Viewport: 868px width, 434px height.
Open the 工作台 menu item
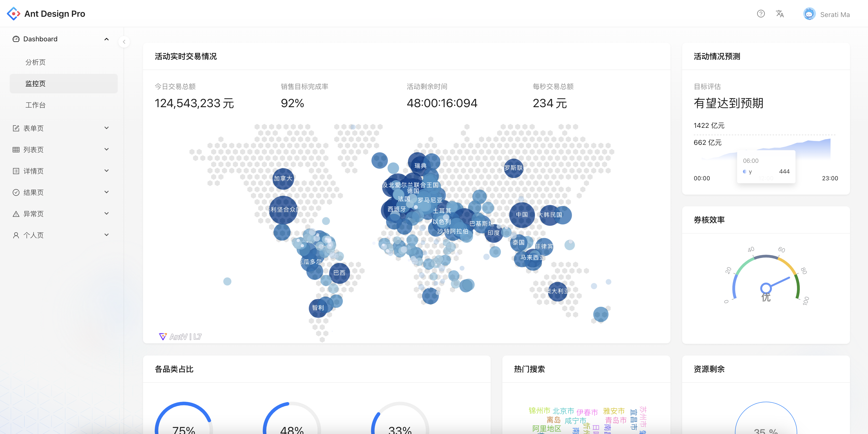pos(64,105)
